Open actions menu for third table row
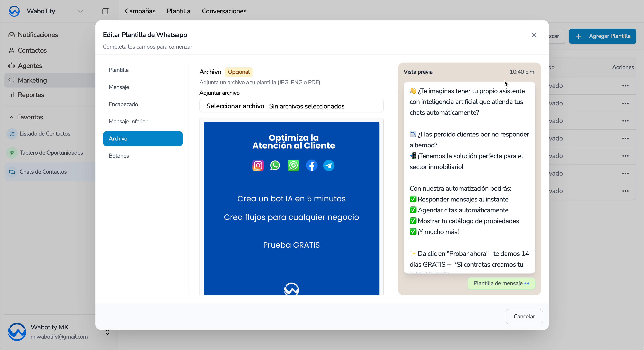Viewport: 644px width, 350px height. tap(625, 121)
